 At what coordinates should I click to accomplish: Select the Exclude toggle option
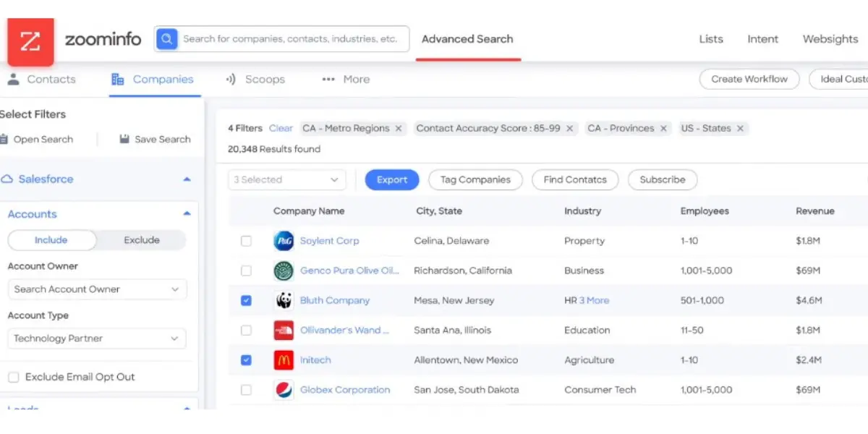(x=142, y=240)
